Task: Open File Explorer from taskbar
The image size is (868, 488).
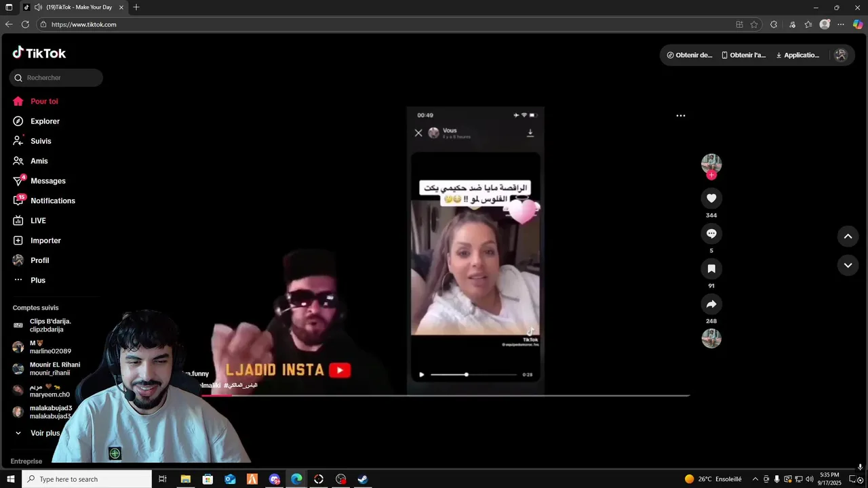Action: pyautogui.click(x=185, y=479)
